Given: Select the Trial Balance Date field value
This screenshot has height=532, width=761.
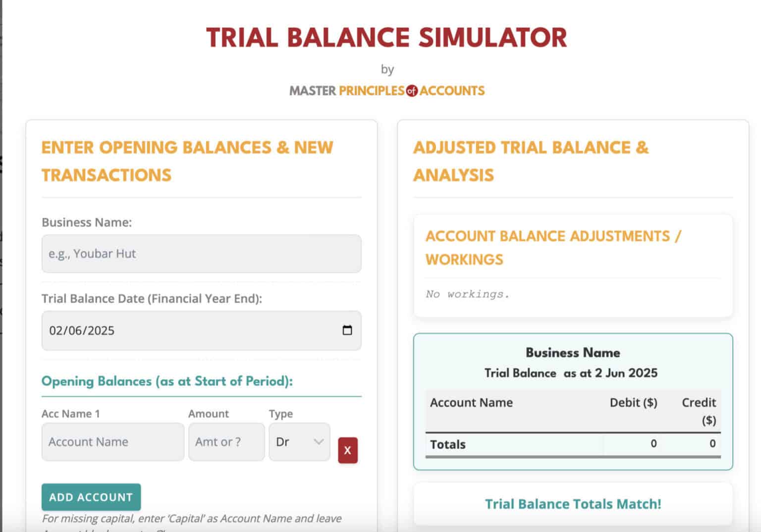Looking at the screenshot, I should [x=82, y=330].
